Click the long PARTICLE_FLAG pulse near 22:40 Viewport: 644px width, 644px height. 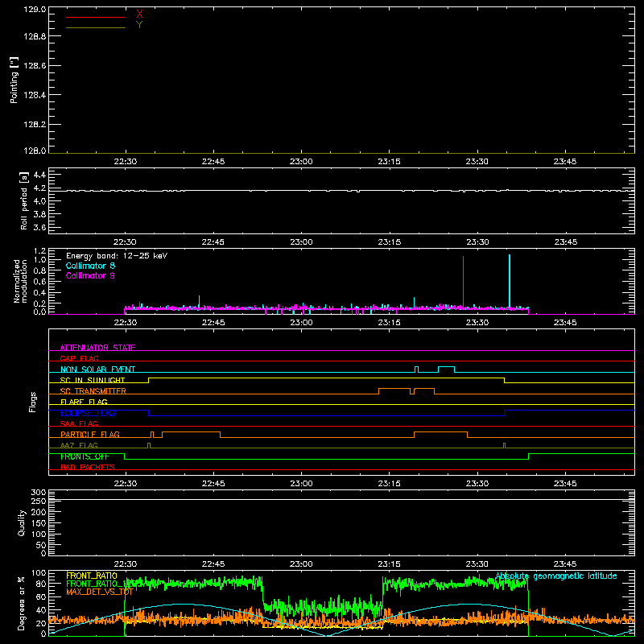click(191, 435)
